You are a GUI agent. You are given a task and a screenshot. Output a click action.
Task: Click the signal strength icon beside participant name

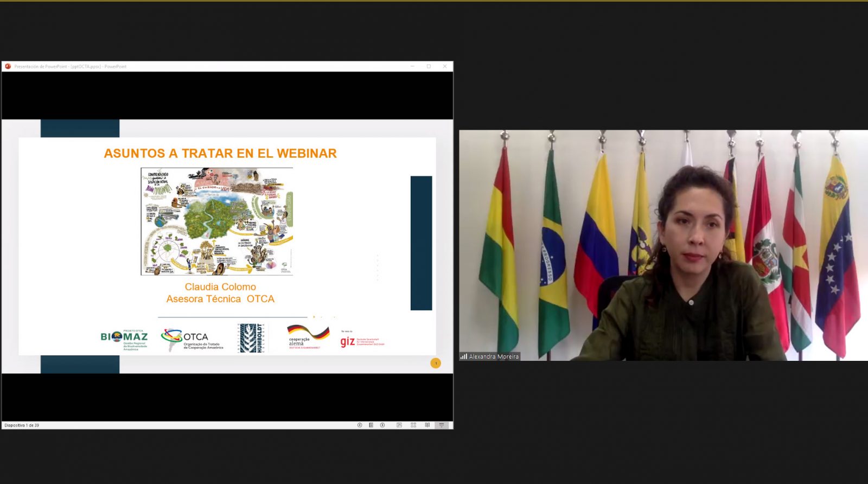[464, 356]
